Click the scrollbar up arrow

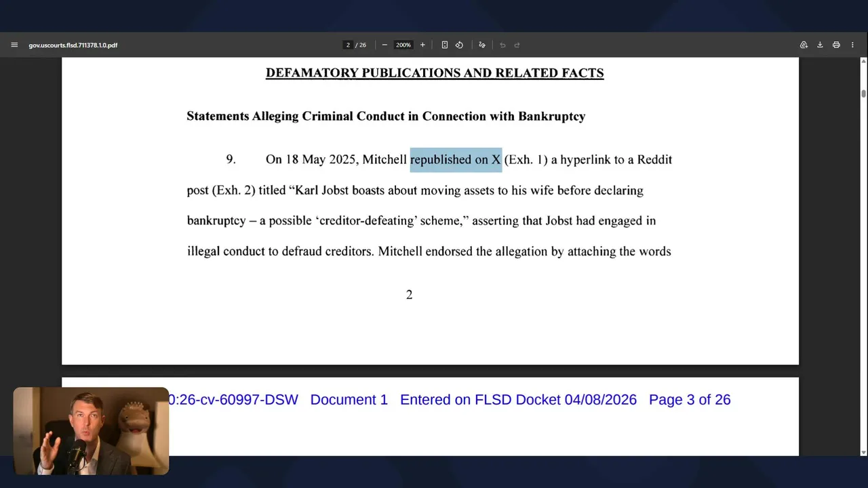[863, 62]
